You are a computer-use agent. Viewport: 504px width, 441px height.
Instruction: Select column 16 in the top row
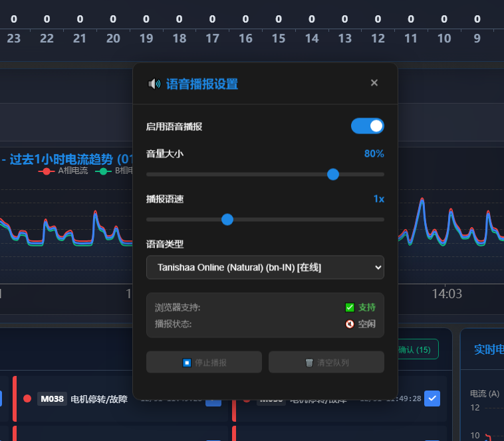tap(245, 39)
